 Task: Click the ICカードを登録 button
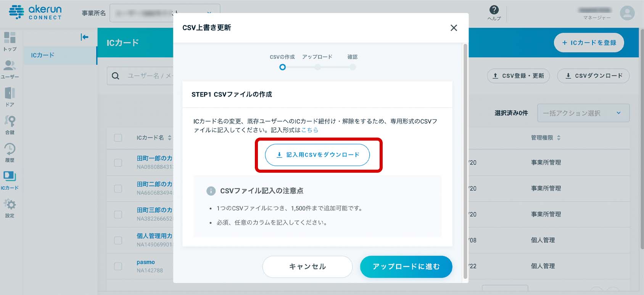589,43
